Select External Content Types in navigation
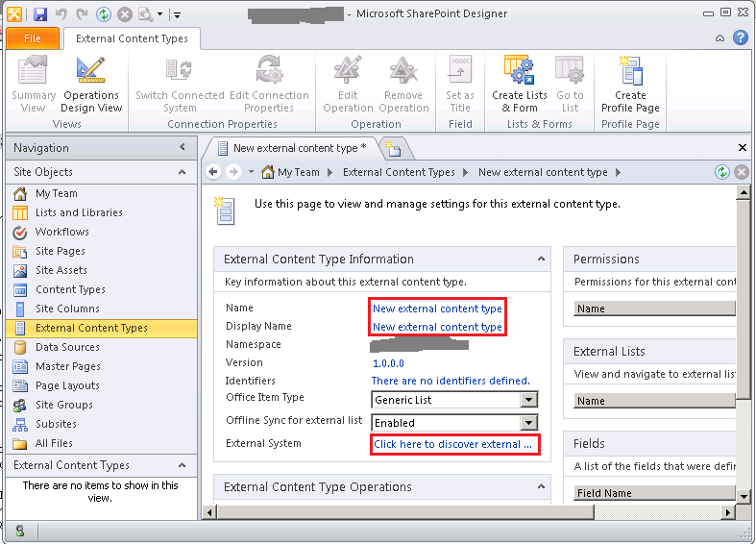Image resolution: width=756 pixels, height=544 pixels. 101,329
